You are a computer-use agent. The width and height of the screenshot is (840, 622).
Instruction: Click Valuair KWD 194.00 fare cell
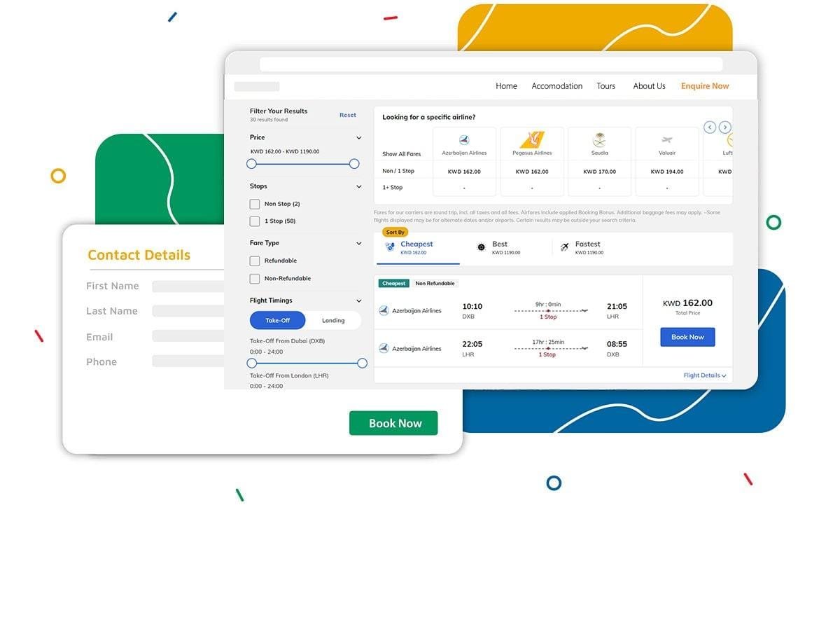tap(666, 172)
